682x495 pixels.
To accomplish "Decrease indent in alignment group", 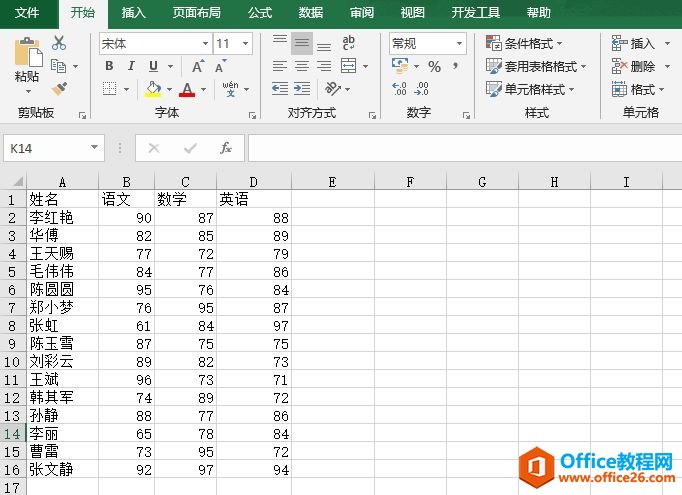I will [x=280, y=89].
